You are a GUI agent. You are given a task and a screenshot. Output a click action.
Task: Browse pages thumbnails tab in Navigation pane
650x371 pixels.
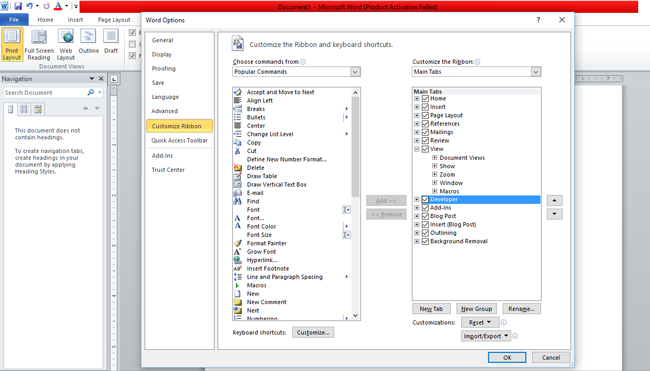[x=24, y=109]
